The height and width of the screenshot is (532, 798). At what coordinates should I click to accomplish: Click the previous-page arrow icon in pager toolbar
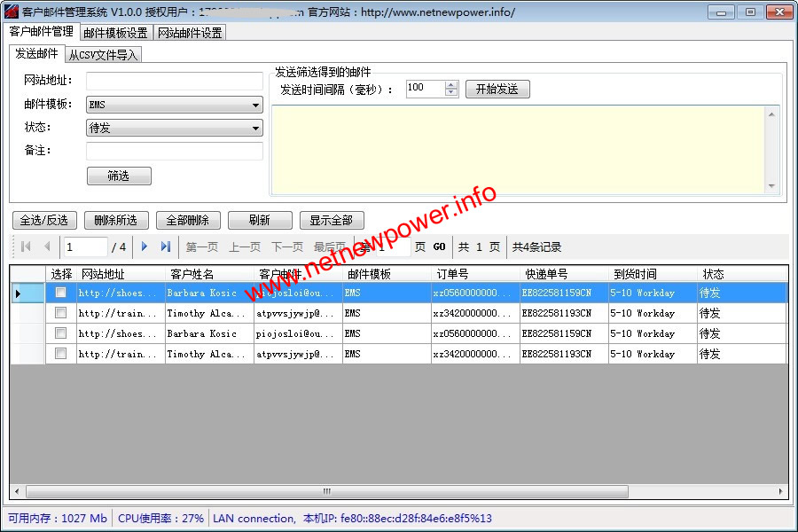(x=47, y=246)
